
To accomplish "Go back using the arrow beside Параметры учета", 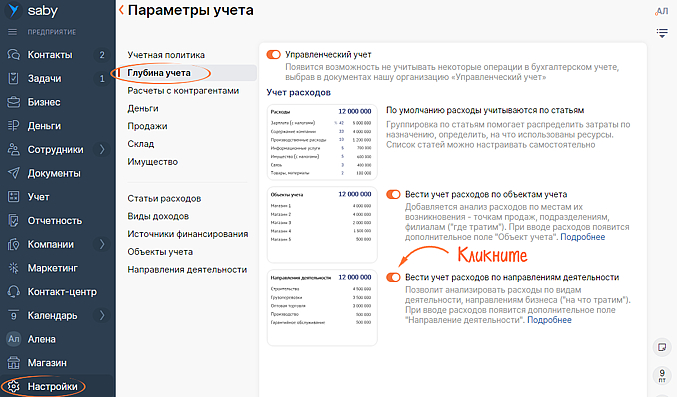I will pos(121,10).
